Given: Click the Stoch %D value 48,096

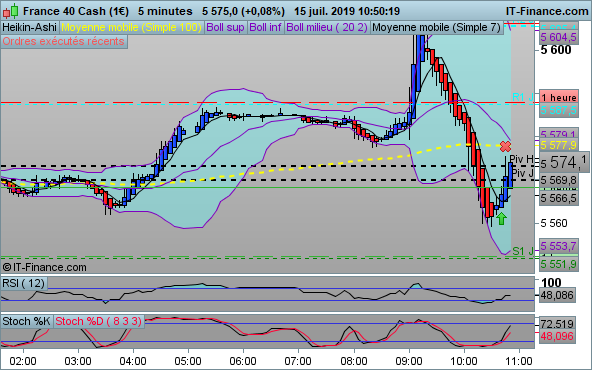Looking at the screenshot, I should click(557, 336).
